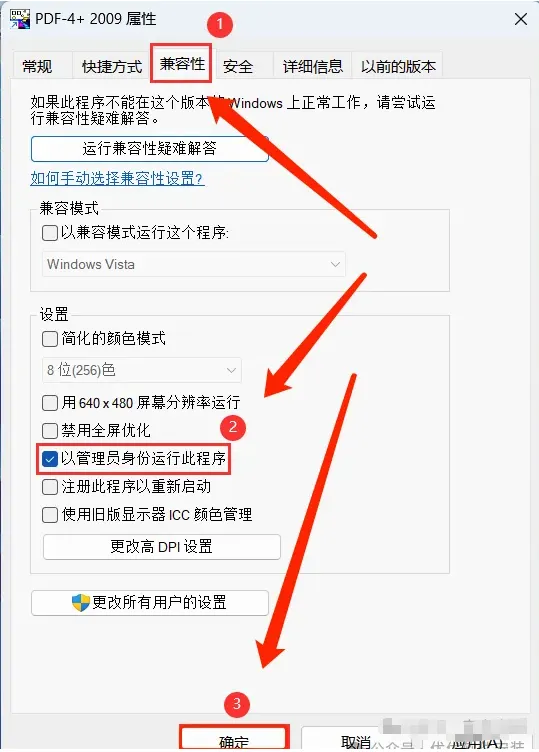This screenshot has height=752, width=539.
Task: Click the 更改高 DPI 设置 button
Action: (x=162, y=547)
